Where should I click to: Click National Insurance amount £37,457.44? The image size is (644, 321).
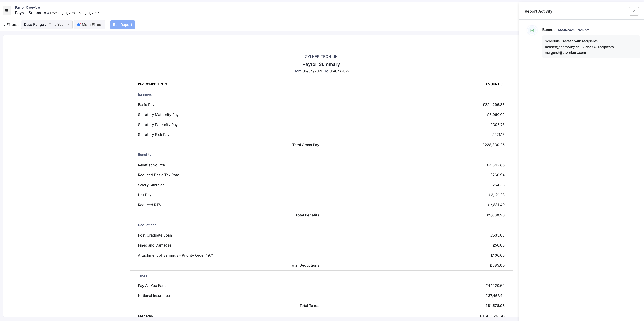pos(495,296)
